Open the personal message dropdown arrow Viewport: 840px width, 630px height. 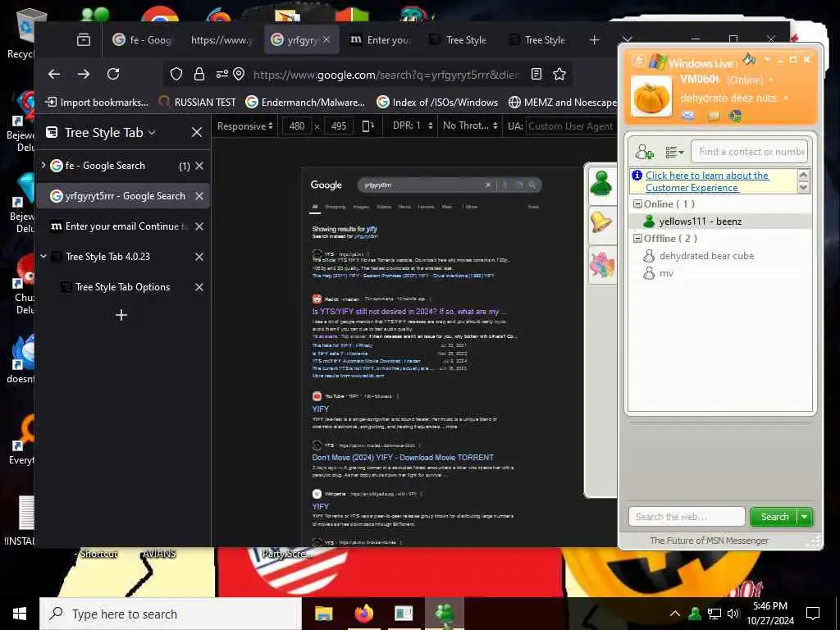pos(786,98)
